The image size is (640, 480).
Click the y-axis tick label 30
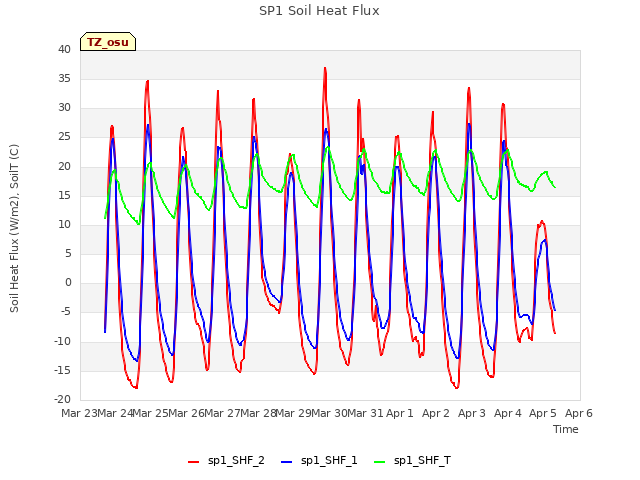64,107
